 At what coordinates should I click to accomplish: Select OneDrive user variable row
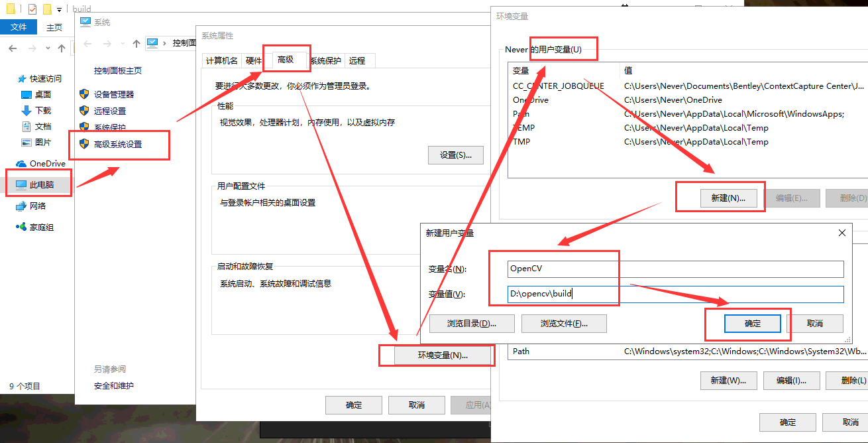(x=688, y=100)
